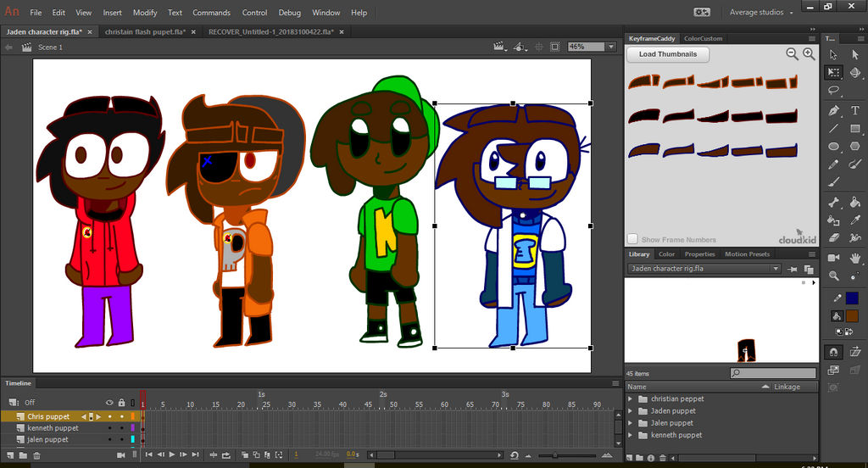Image resolution: width=868 pixels, height=468 pixels.
Task: Step forward one frame
Action: point(183,454)
